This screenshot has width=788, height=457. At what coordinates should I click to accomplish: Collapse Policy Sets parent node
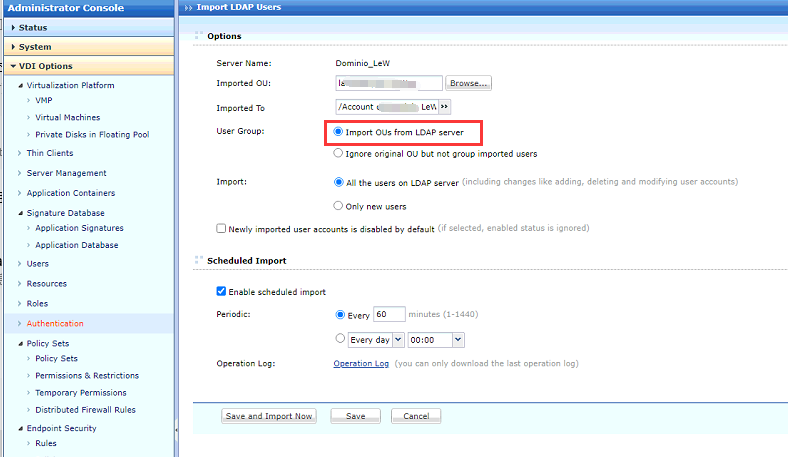pos(21,344)
